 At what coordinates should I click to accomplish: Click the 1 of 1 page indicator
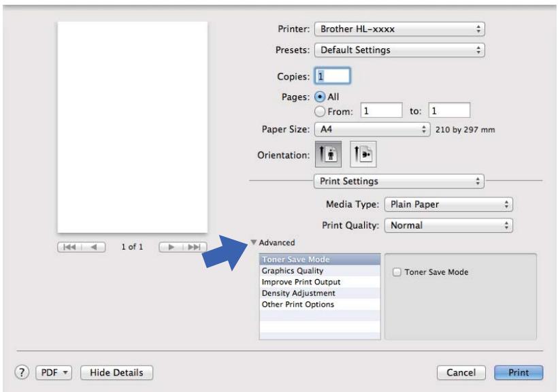tap(132, 247)
